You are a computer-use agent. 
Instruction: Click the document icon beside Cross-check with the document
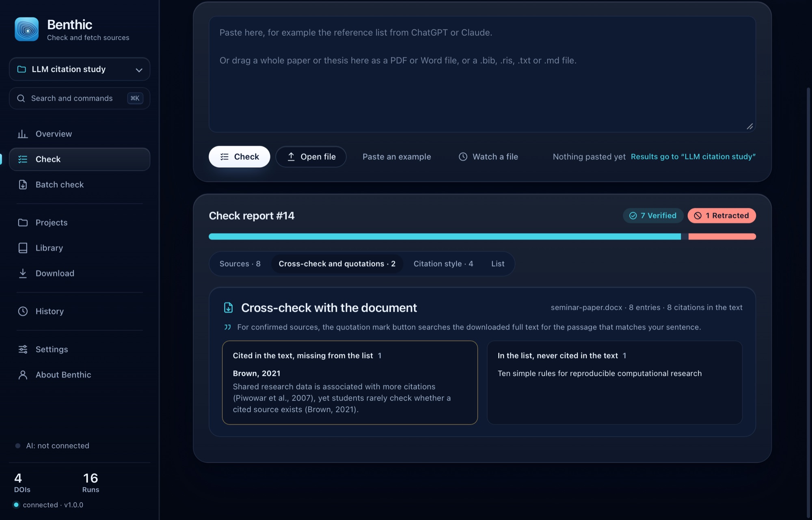tap(229, 308)
